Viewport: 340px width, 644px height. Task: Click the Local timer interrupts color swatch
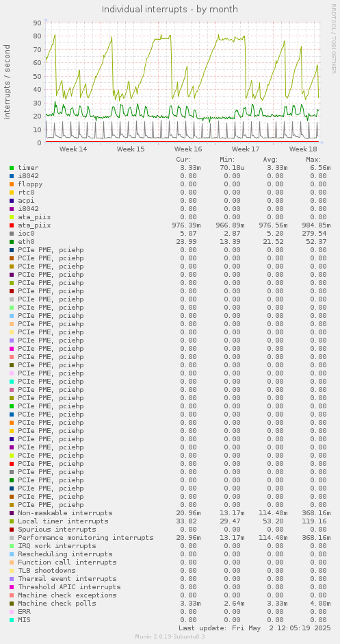pyautogui.click(x=12, y=521)
